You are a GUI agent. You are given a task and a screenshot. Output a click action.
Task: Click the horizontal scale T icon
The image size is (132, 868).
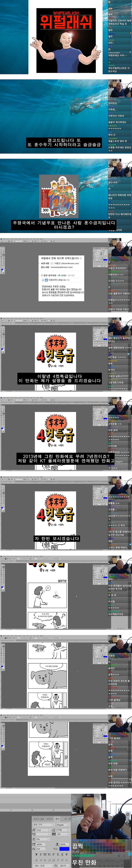coord(57,844)
